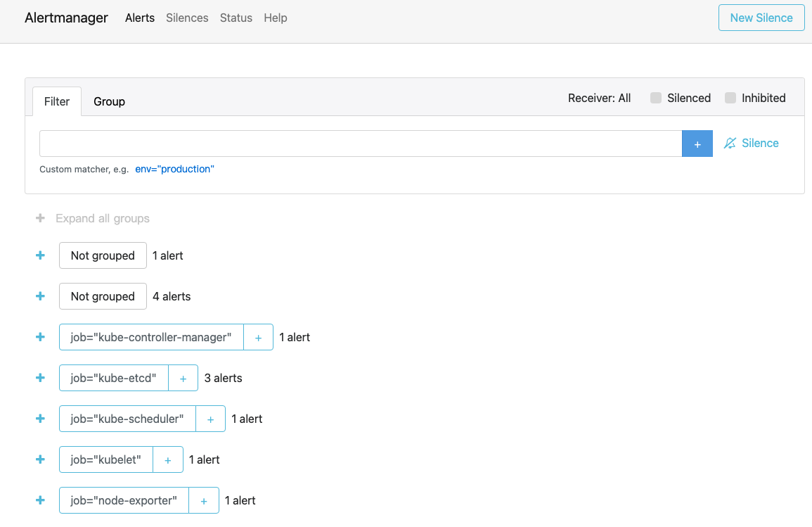The image size is (812, 527).
Task: Toggle the Inhibited checkbox
Action: pos(730,99)
